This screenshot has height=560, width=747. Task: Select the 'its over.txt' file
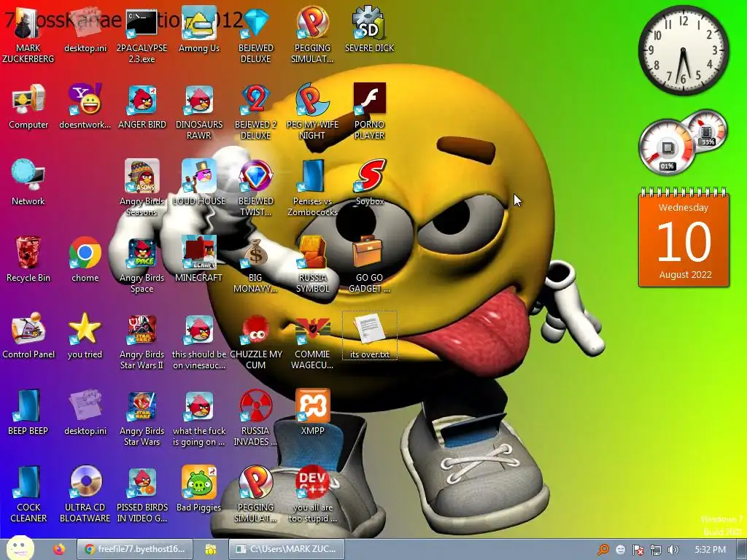370,335
